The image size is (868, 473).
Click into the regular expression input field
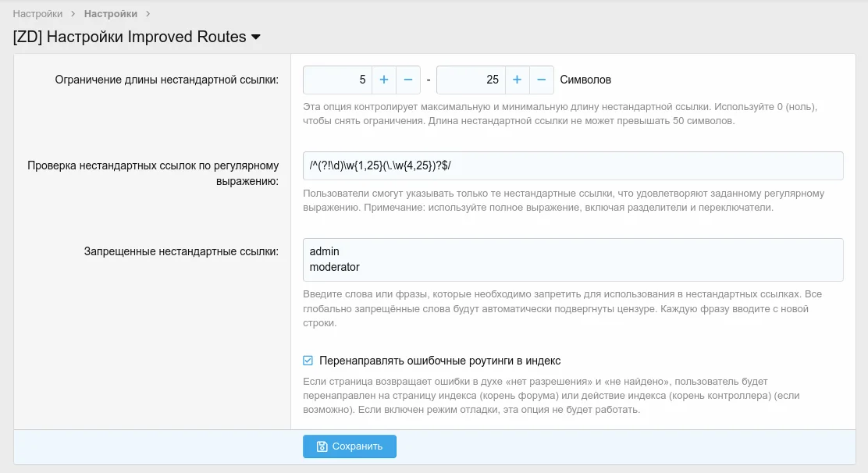(x=572, y=165)
